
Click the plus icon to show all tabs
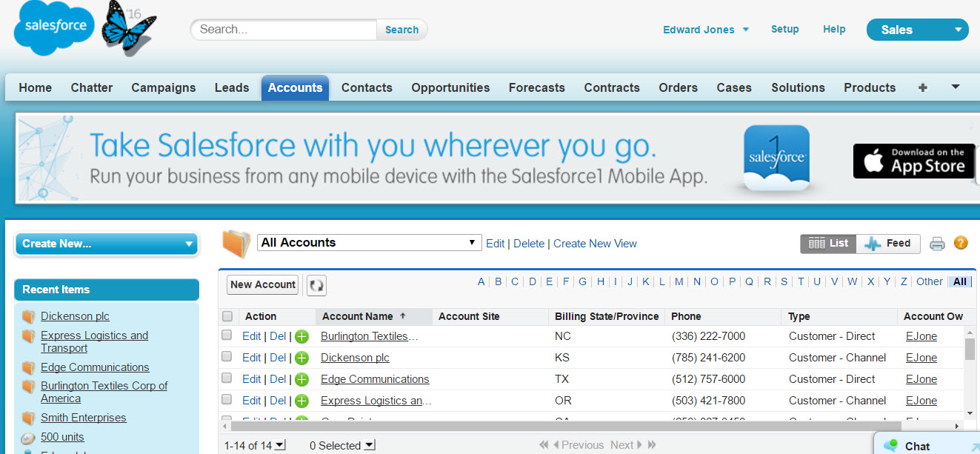coord(922,87)
